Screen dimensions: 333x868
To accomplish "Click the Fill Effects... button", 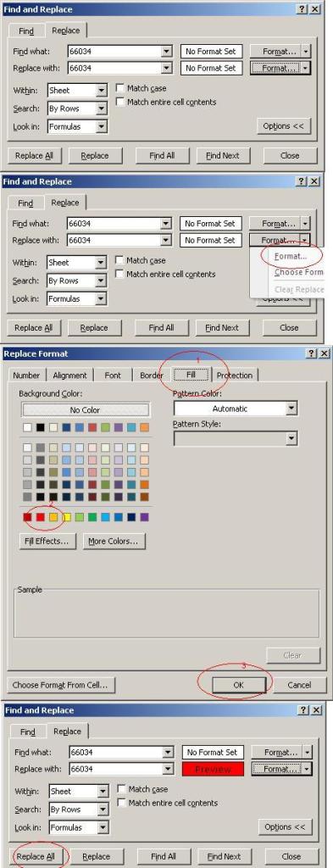I will coord(47,542).
